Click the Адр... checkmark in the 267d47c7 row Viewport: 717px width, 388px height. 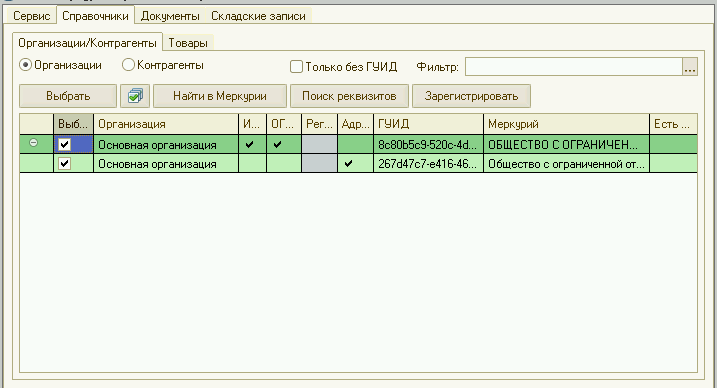click(x=348, y=164)
